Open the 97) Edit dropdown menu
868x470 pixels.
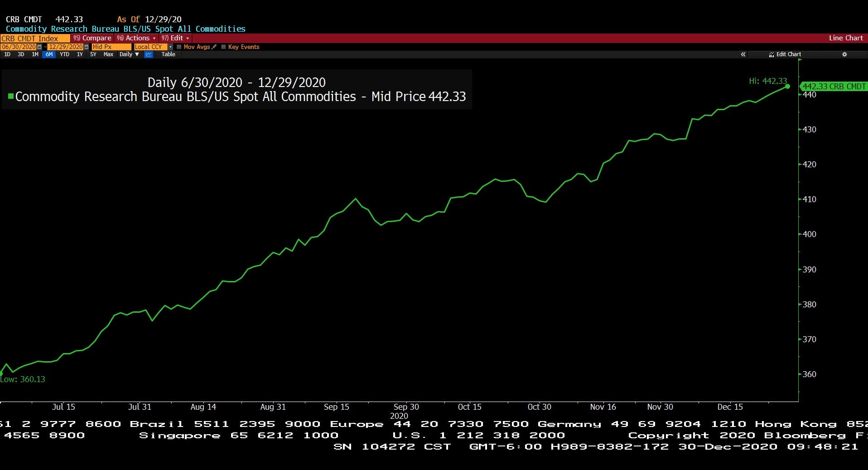(175, 38)
